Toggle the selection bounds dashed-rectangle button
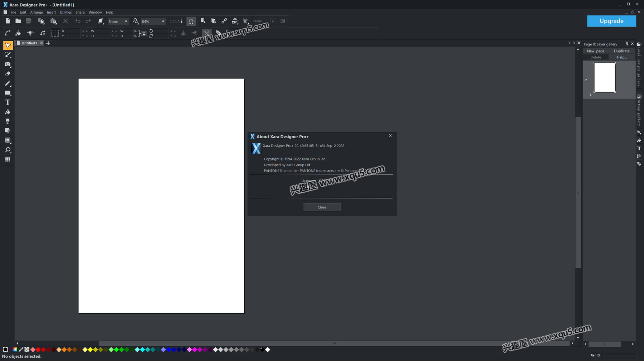The width and height of the screenshot is (644, 361). [55, 33]
